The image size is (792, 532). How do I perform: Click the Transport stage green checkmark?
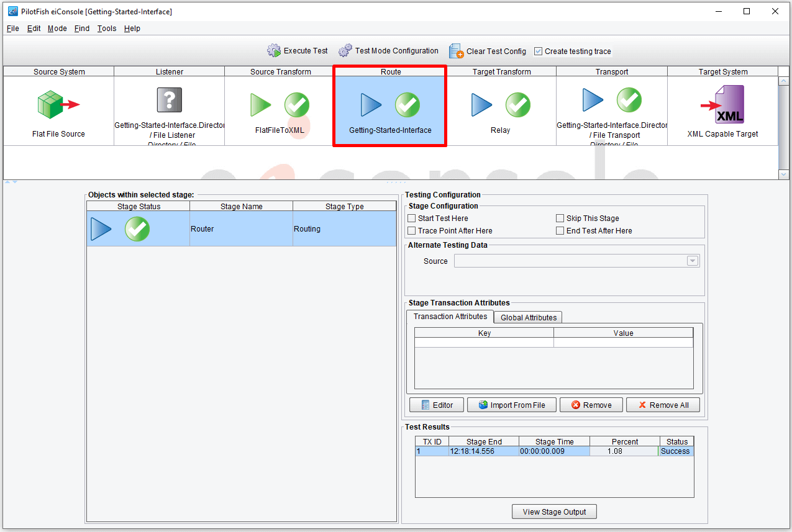pyautogui.click(x=629, y=100)
